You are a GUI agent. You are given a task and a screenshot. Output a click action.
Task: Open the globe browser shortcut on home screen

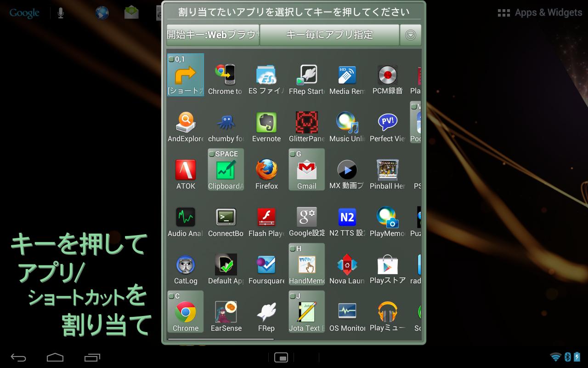(102, 13)
